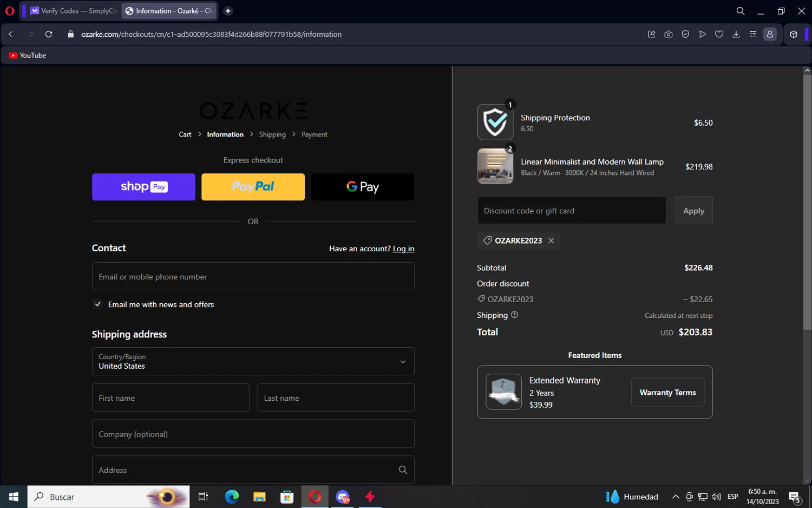This screenshot has width=812, height=508.
Task: Open Windows Start menu
Action: tap(14, 497)
